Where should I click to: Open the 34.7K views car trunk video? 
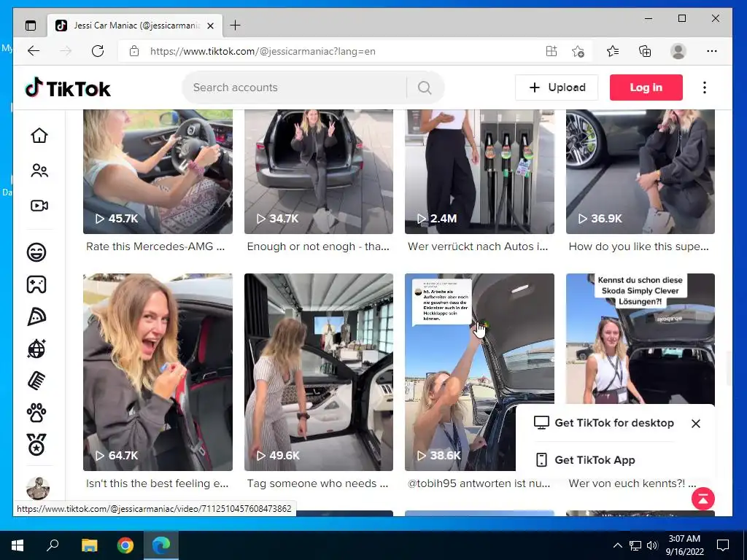click(x=319, y=171)
